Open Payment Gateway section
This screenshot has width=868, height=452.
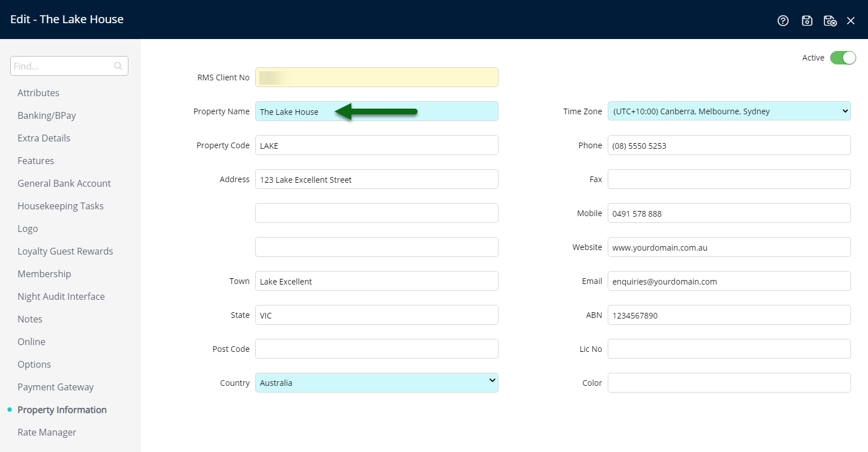[x=55, y=387]
